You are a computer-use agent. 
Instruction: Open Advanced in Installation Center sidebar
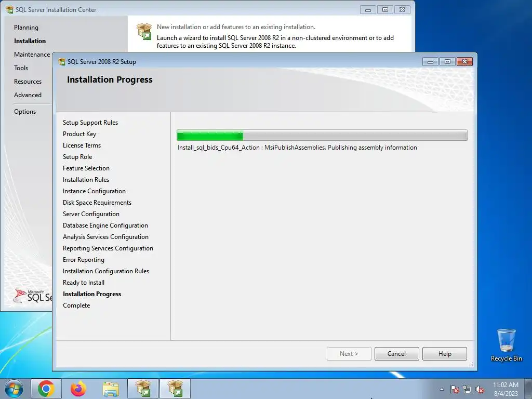(28, 96)
